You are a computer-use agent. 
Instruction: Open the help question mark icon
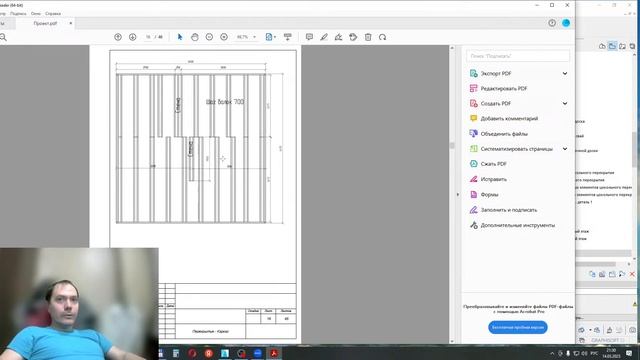[x=552, y=23]
